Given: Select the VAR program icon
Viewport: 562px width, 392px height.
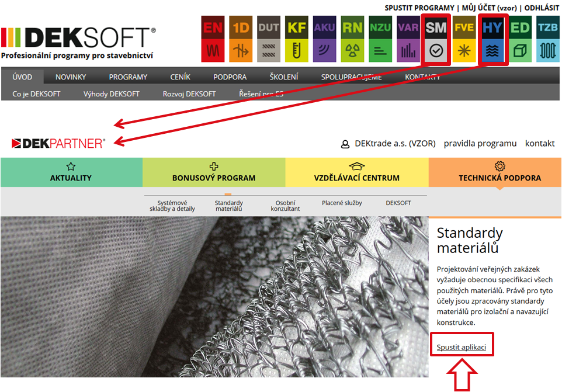Looking at the screenshot, I should pyautogui.click(x=408, y=39).
